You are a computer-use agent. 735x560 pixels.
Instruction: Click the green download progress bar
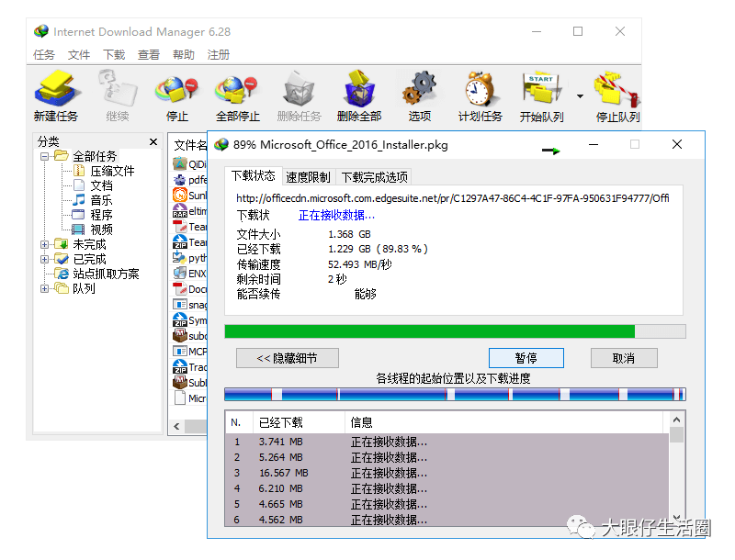click(x=455, y=331)
